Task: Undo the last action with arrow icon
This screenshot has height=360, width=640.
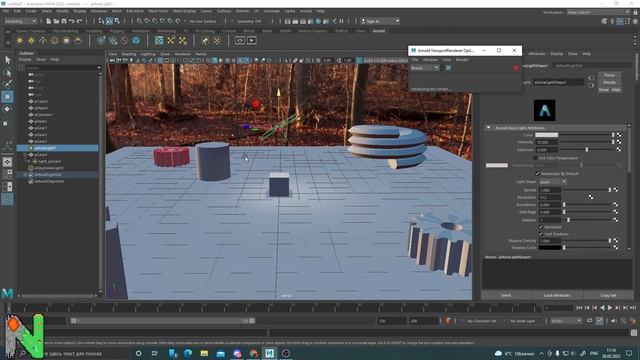Action: [x=72, y=21]
